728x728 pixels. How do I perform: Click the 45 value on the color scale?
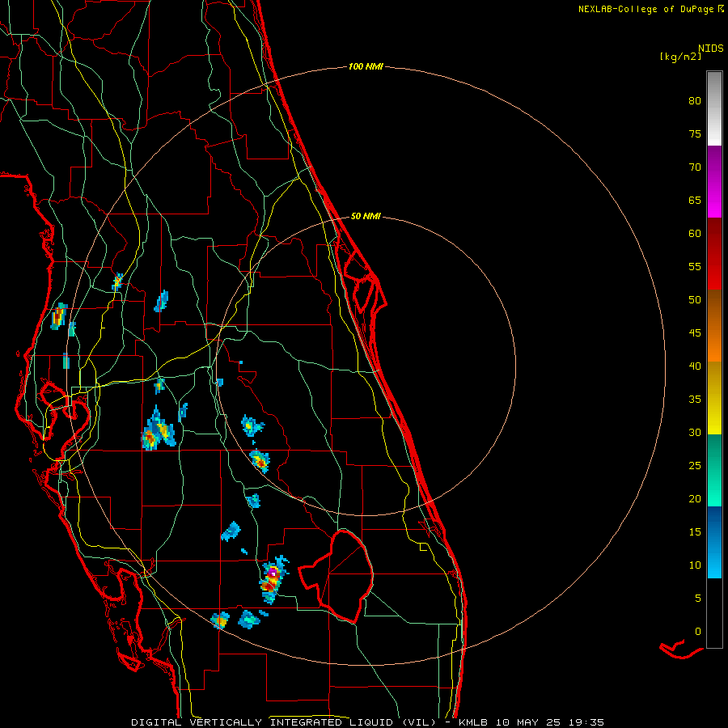(x=695, y=333)
